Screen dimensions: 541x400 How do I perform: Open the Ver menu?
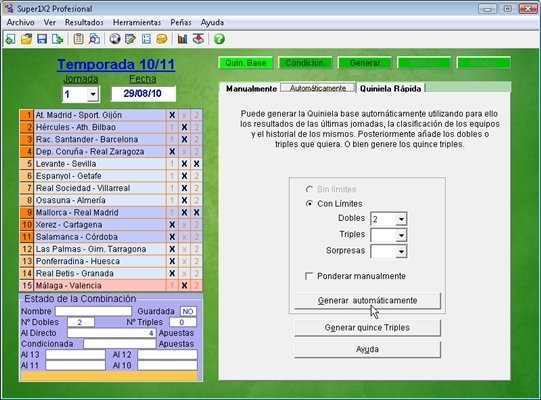[x=50, y=22]
